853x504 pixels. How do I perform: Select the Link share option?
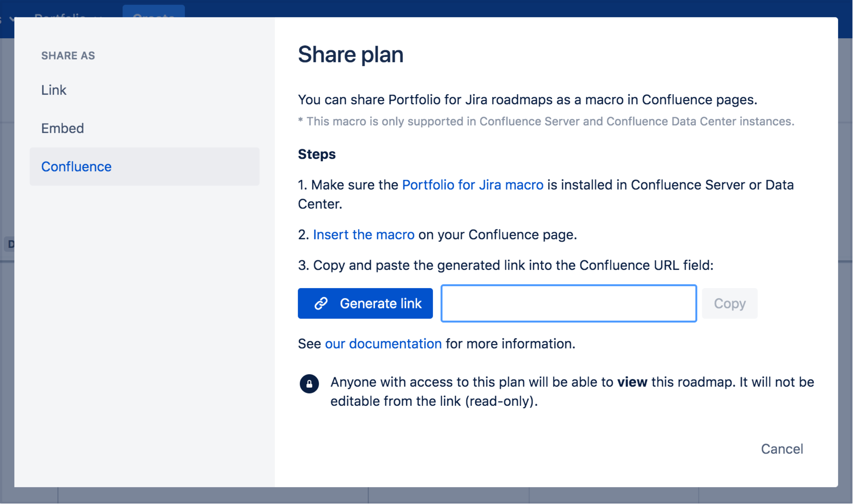(144, 90)
